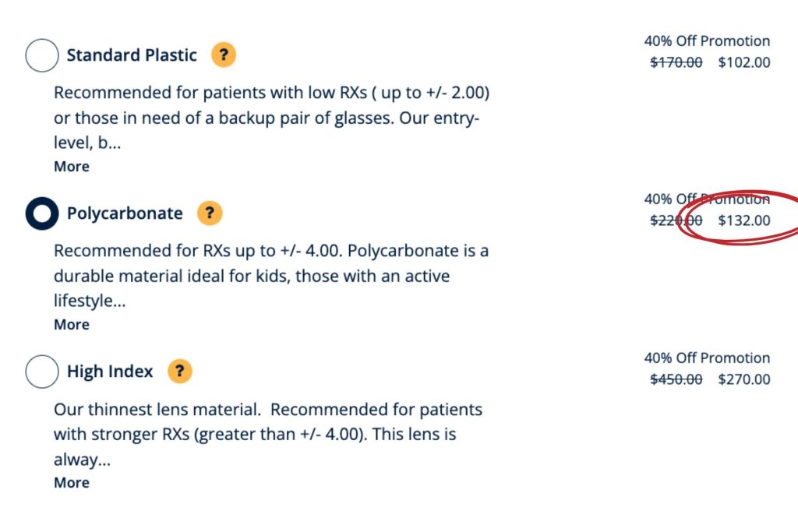
Task: Click 40% Off Promotion above High Index prices
Action: click(706, 358)
